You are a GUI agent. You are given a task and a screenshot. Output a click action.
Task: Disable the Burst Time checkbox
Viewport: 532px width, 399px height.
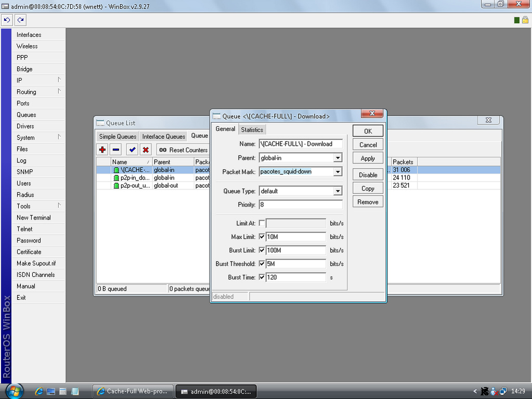[x=262, y=277]
